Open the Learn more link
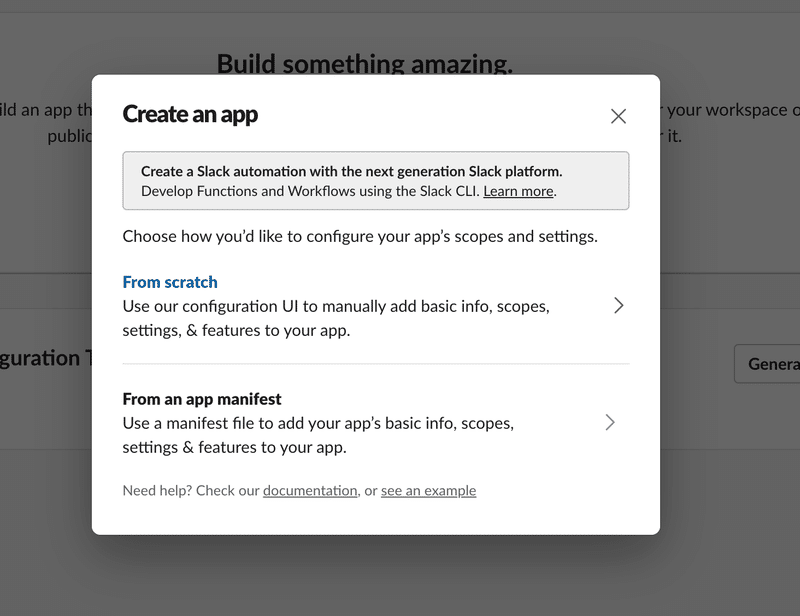Image resolution: width=800 pixels, height=616 pixels. (518, 191)
